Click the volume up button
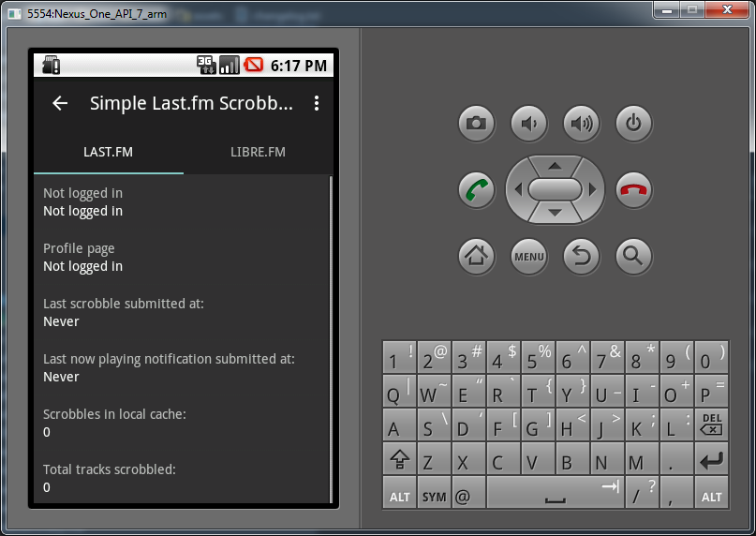756x536 pixels. (x=582, y=124)
